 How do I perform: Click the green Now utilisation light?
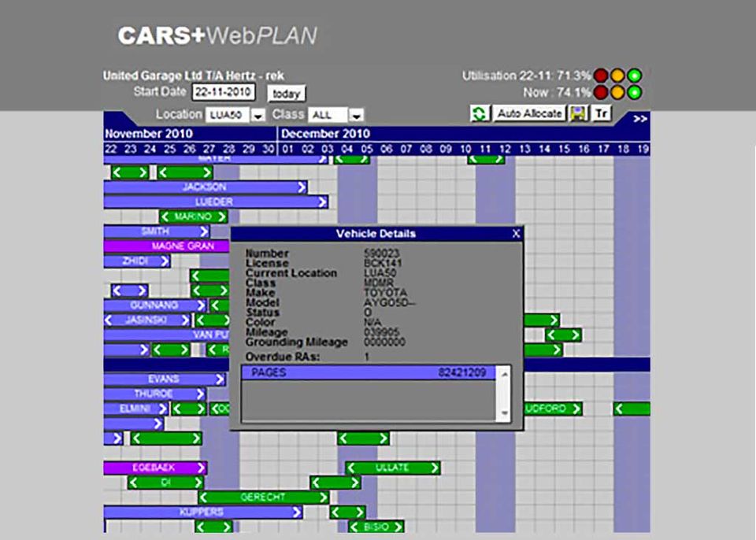635,92
